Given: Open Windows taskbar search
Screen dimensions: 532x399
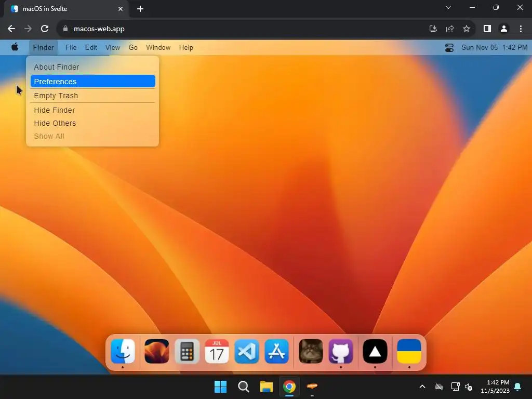Looking at the screenshot, I should [x=244, y=387].
